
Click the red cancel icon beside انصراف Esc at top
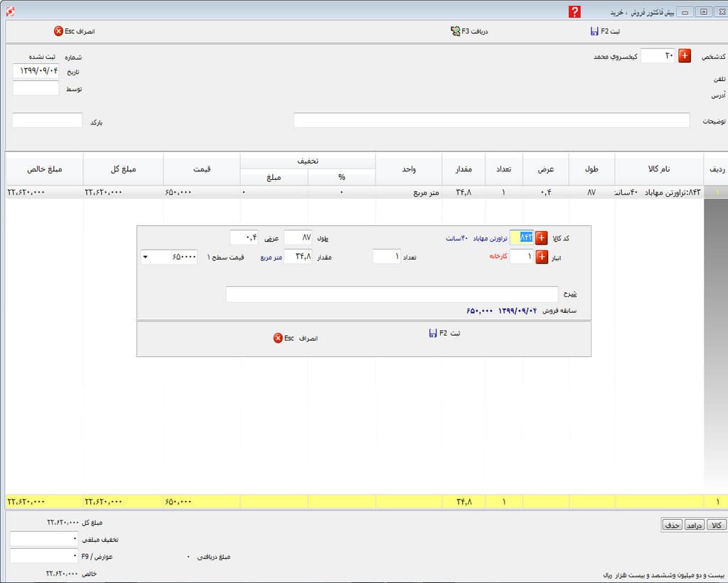tap(58, 31)
